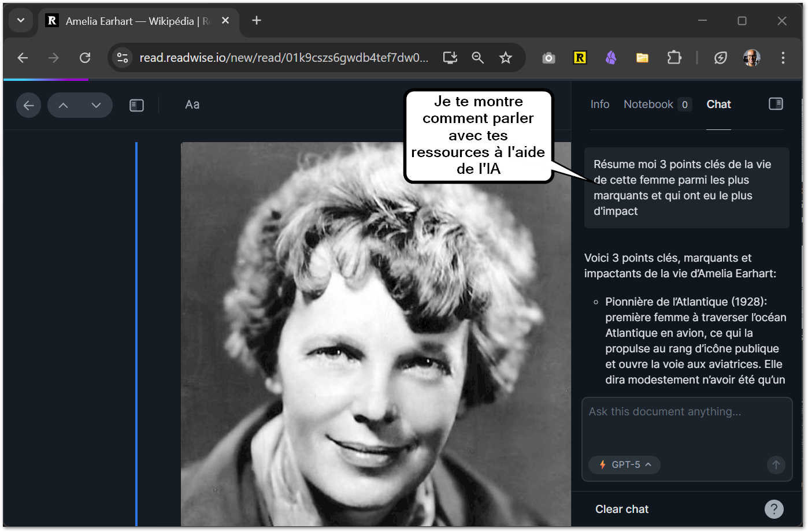
Task: Bookmark this page with the star icon
Action: point(506,58)
